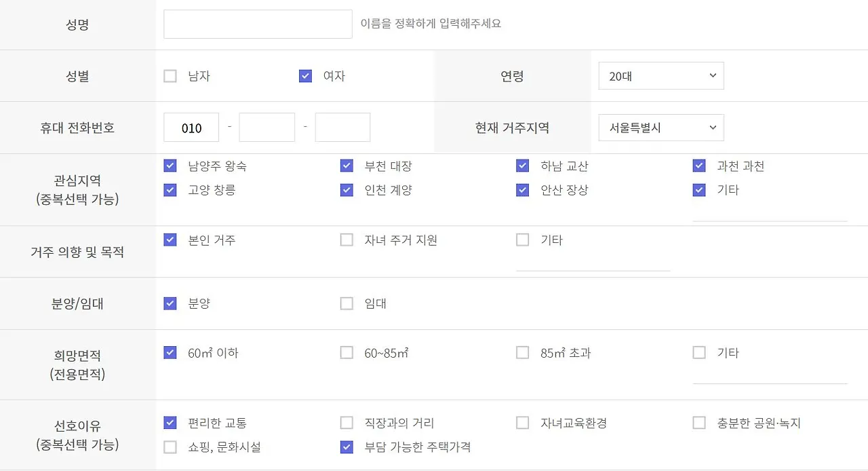Focus the last phone number field
Image resolution: width=868 pixels, height=471 pixels.
coord(342,128)
